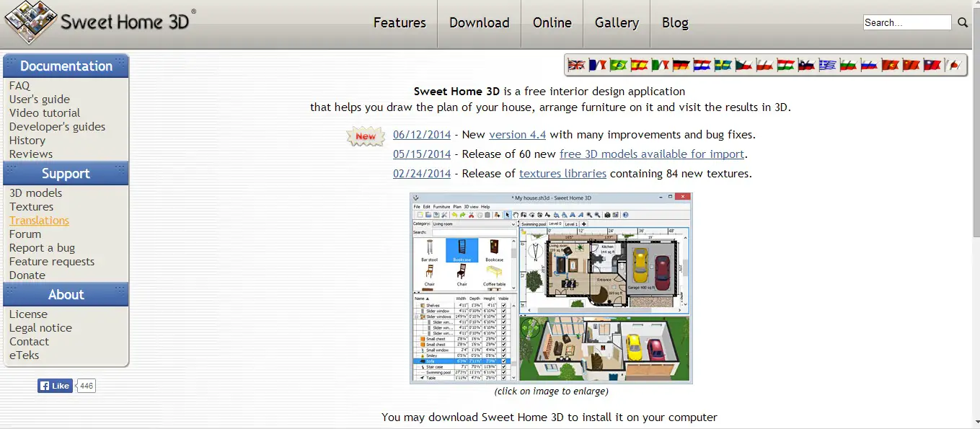
Task: Focus the Search input field
Action: pos(907,22)
